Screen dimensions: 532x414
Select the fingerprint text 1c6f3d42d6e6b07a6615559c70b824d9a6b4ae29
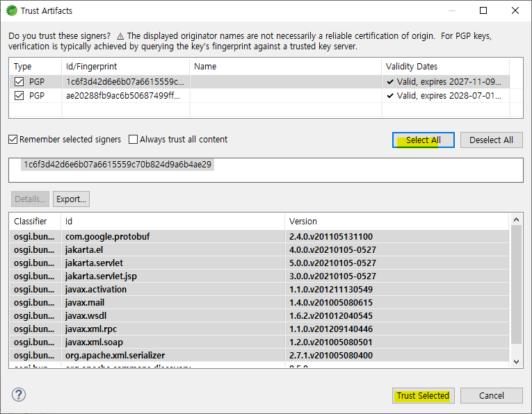click(x=118, y=165)
